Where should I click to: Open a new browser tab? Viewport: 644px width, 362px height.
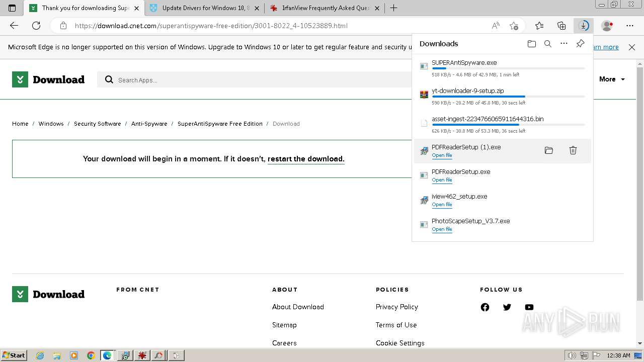(x=393, y=8)
